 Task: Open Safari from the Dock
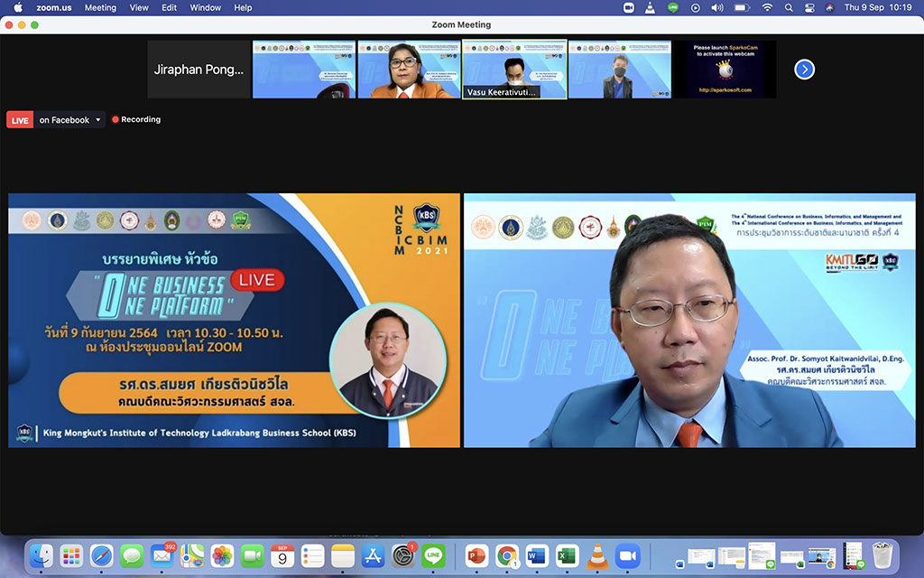(x=101, y=556)
